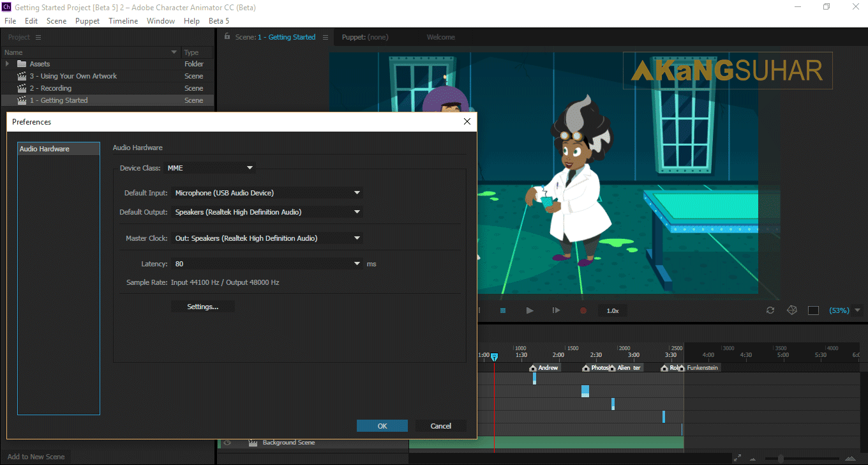Click the green Background Scene track bar

tap(546, 442)
